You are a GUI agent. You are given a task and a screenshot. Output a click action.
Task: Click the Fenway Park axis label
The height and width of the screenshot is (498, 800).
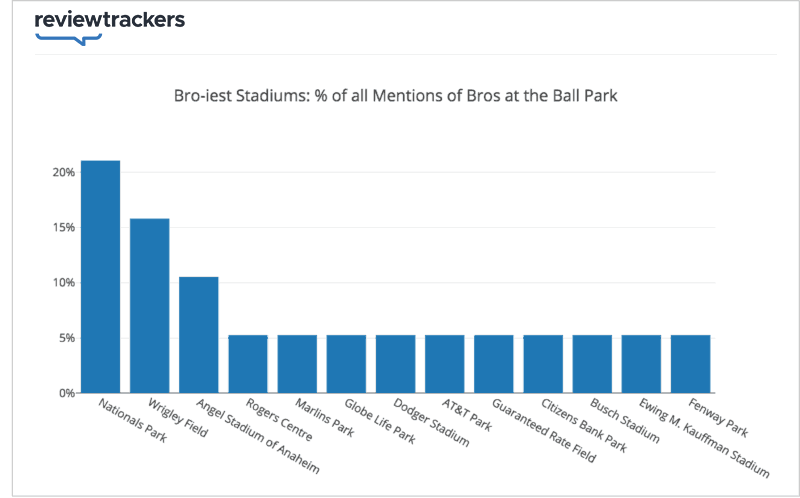pyautogui.click(x=718, y=417)
